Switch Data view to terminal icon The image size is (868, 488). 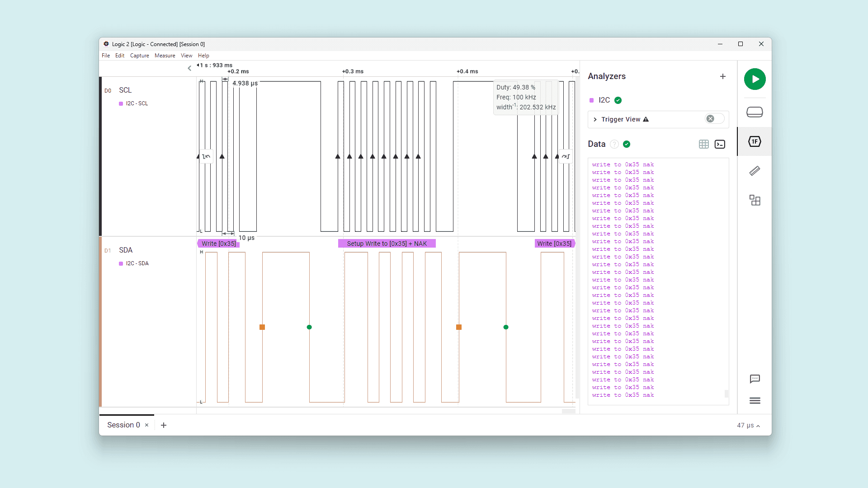(x=720, y=144)
